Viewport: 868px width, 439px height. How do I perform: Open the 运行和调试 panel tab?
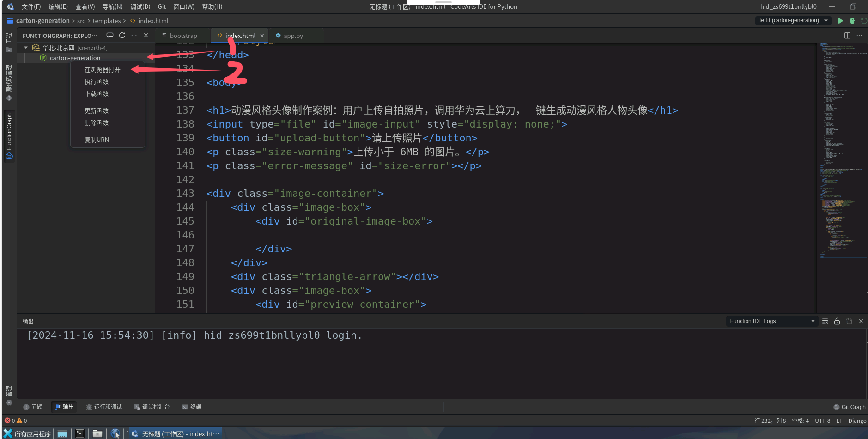pos(104,407)
